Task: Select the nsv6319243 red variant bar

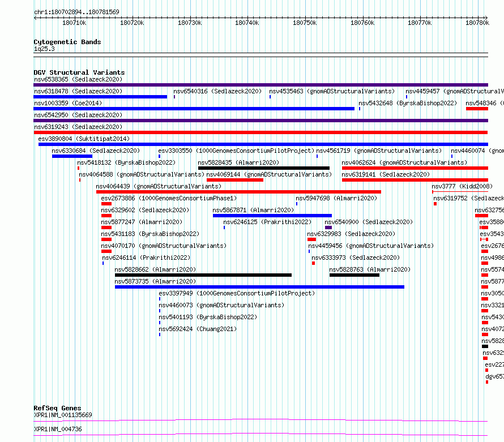Action: pyautogui.click(x=260, y=132)
